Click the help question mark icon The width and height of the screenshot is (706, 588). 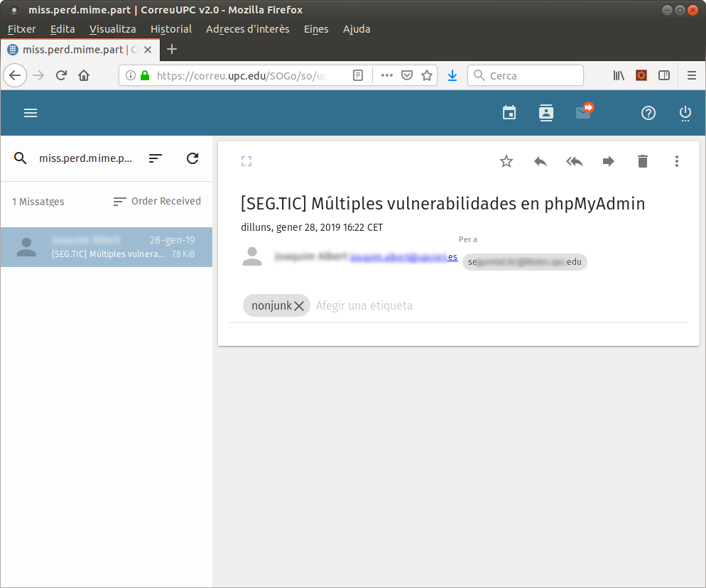tap(648, 113)
